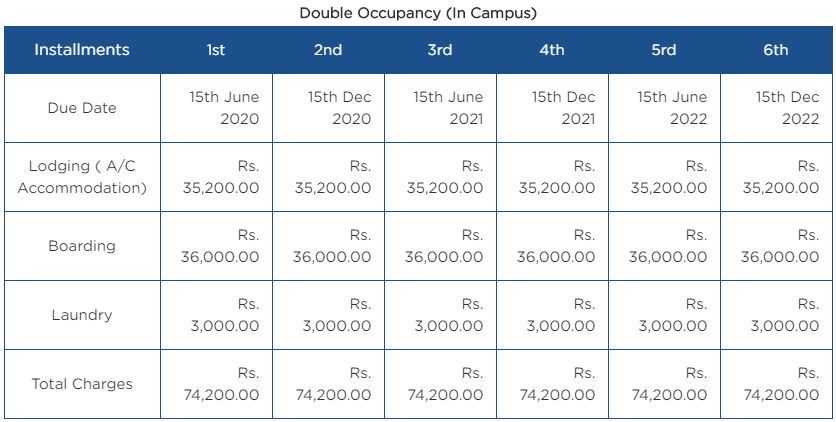The height and width of the screenshot is (422, 836).
Task: Select the 15th June 2021 due date cell
Action: pyautogui.click(x=440, y=108)
